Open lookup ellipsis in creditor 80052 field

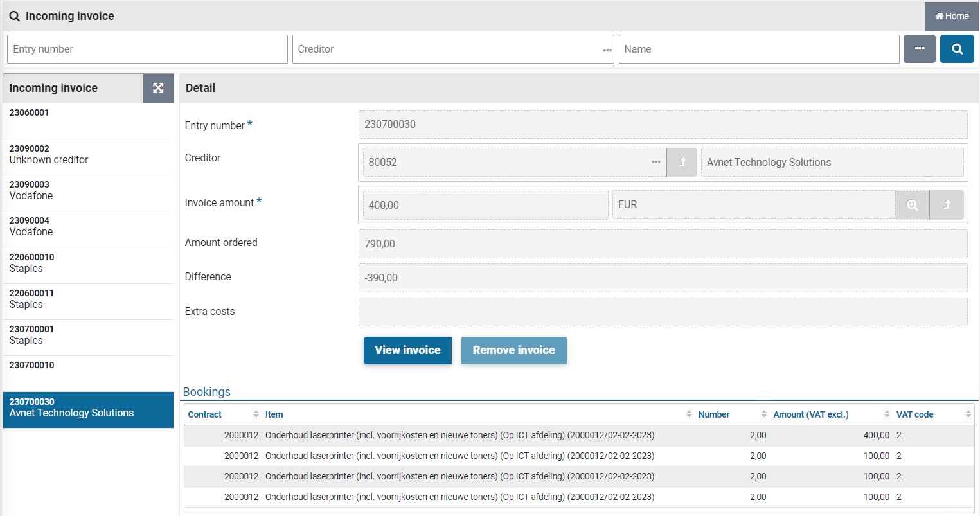pos(655,162)
